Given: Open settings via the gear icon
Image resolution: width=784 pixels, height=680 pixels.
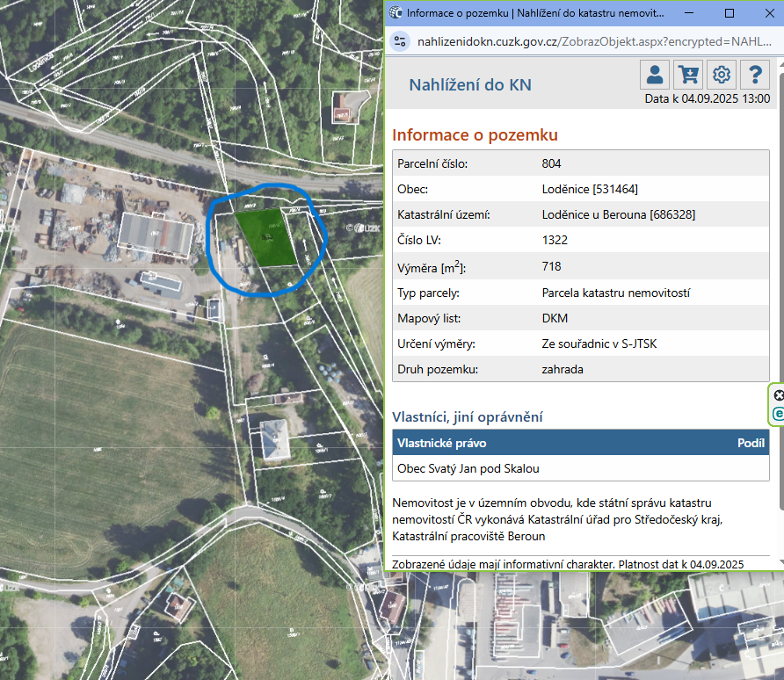Looking at the screenshot, I should pos(722,75).
